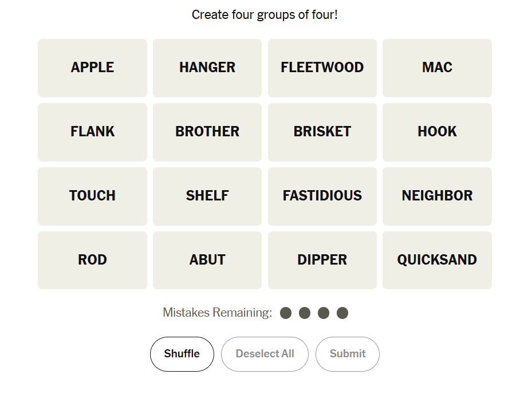
Task: Choose the FLANK tile
Action: 92,132
